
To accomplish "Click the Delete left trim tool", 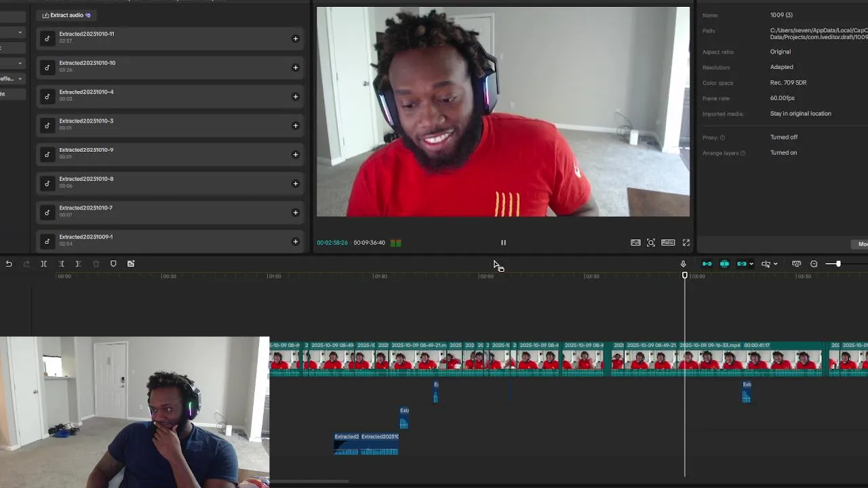I will pyautogui.click(x=61, y=264).
